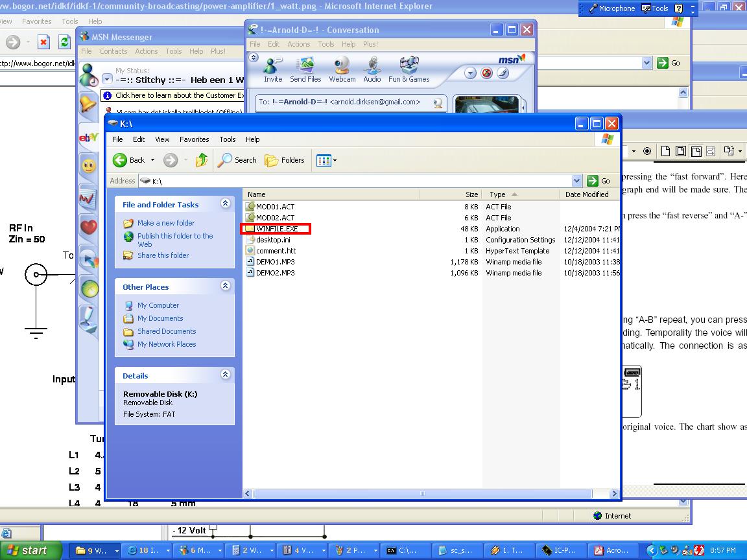Image resolution: width=747 pixels, height=560 pixels.
Task: Collapse the File and Folder Tasks panel
Action: coord(225,204)
